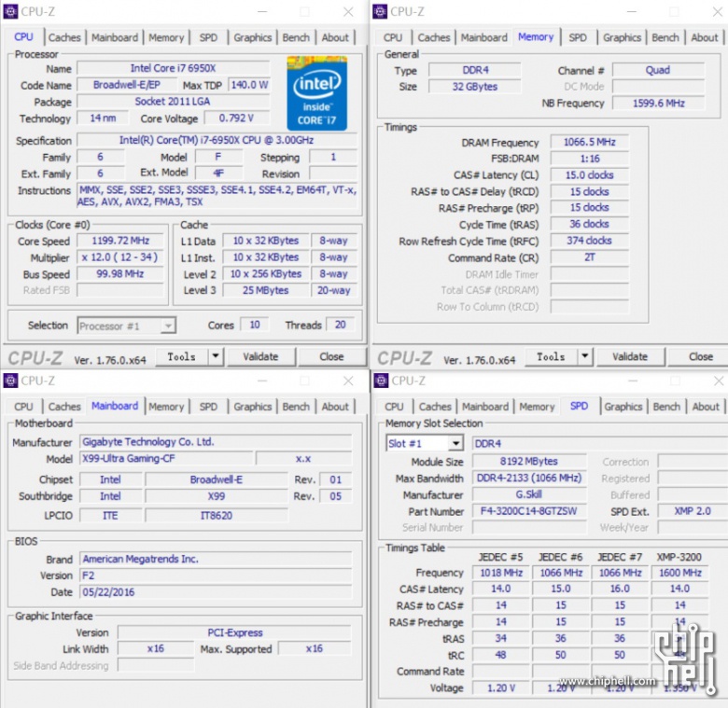Open Tools dropdown arrow in Memory window
728x708 pixels.
585,356
